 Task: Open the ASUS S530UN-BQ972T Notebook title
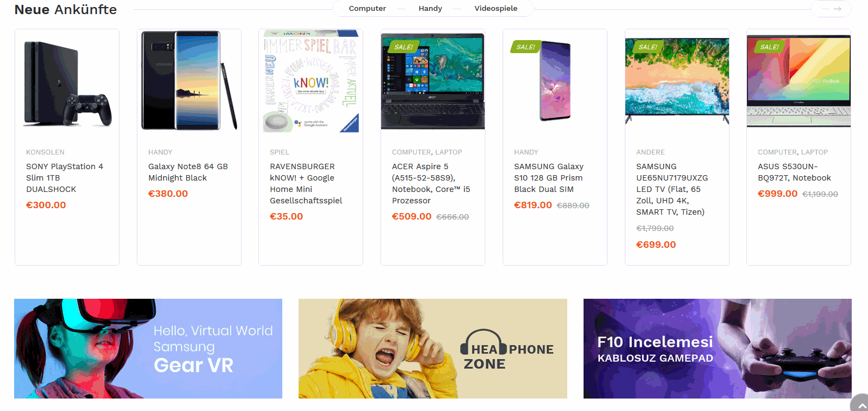click(x=794, y=172)
